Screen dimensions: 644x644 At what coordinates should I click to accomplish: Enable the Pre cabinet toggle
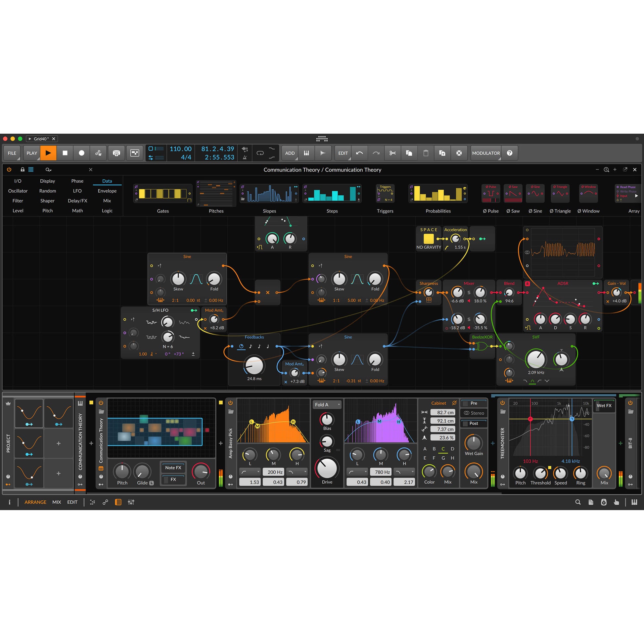[x=473, y=403]
